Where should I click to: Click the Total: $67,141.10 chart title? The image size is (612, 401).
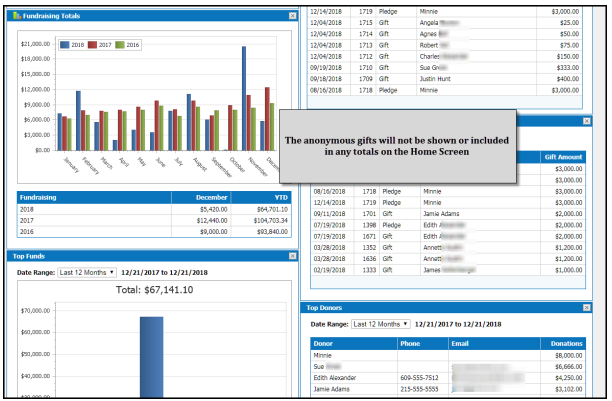pyautogui.click(x=154, y=290)
